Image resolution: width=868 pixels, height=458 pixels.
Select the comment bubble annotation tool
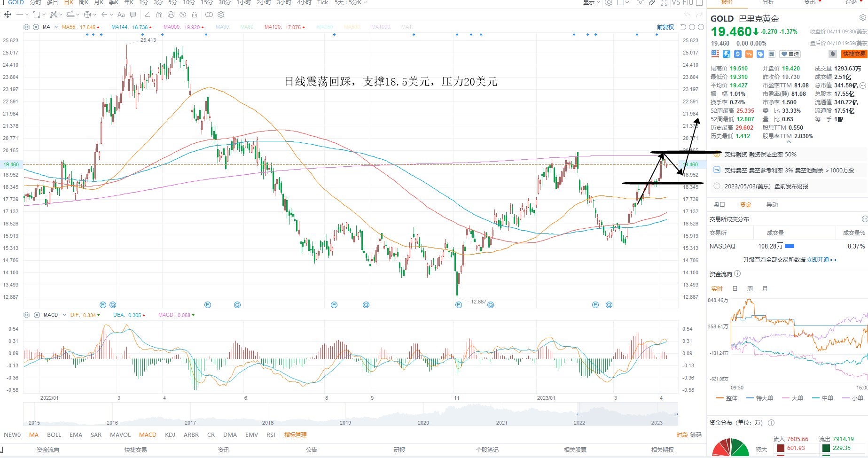pyautogui.click(x=133, y=15)
